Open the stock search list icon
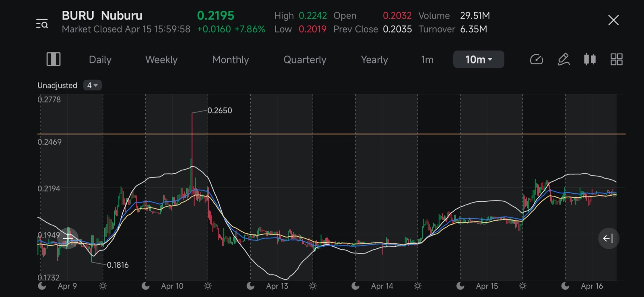644x297 pixels. point(42,24)
